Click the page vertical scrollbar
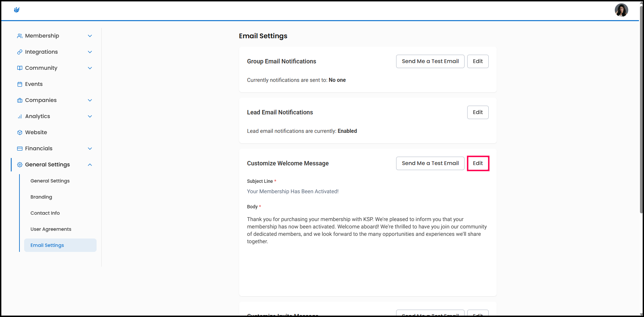This screenshot has width=644, height=317. pyautogui.click(x=641, y=111)
